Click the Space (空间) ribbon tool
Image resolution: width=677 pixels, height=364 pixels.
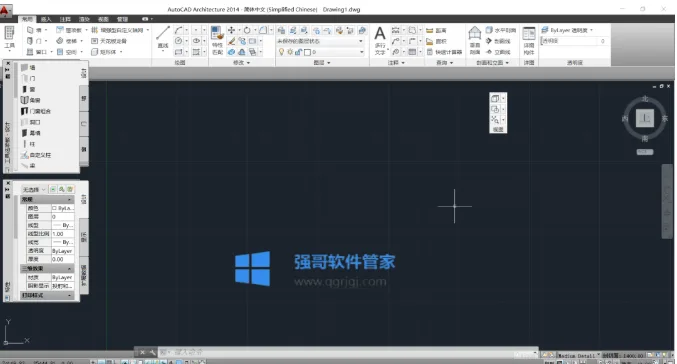(x=69, y=52)
